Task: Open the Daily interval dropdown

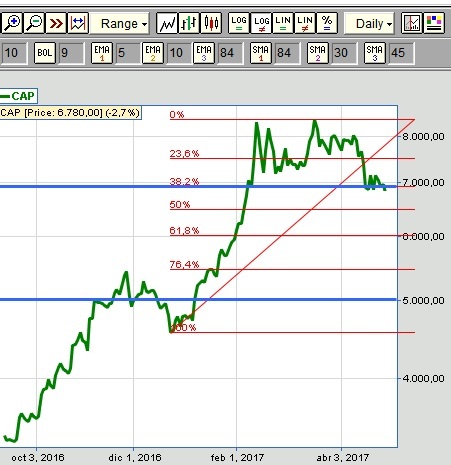Action: [369, 23]
